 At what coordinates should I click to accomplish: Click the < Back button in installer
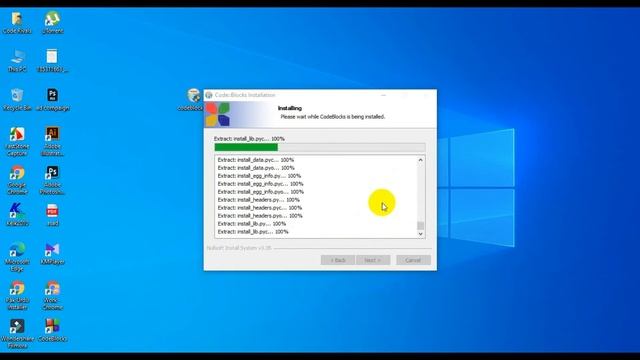[338, 260]
